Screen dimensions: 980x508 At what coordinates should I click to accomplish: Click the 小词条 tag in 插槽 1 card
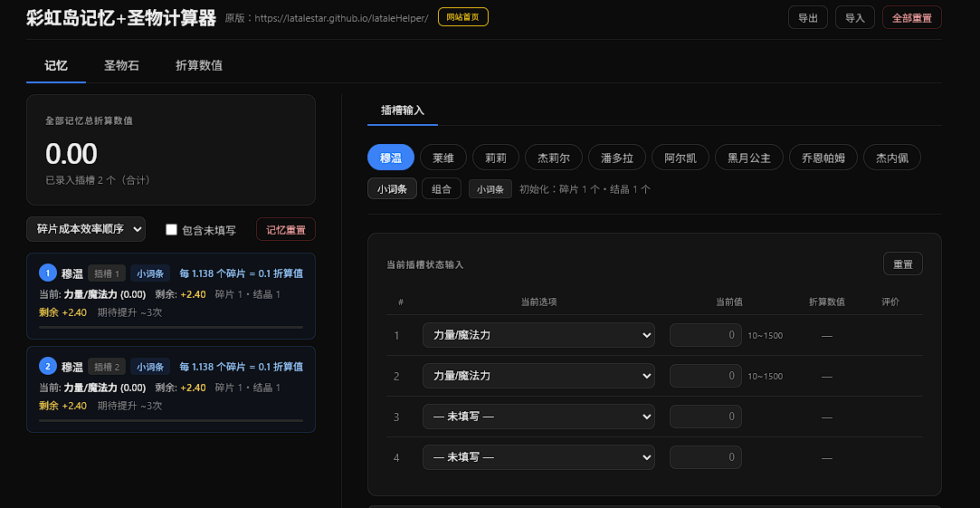pos(150,273)
